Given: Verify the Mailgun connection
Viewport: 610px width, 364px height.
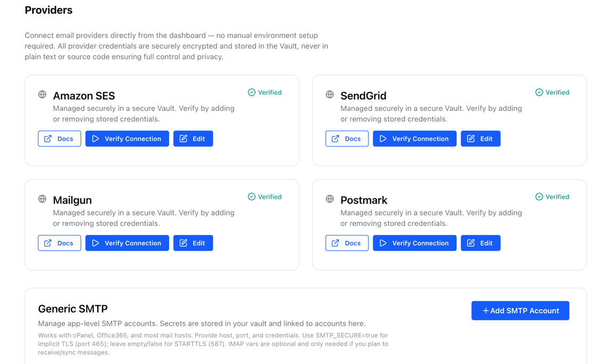Looking at the screenshot, I should (127, 243).
